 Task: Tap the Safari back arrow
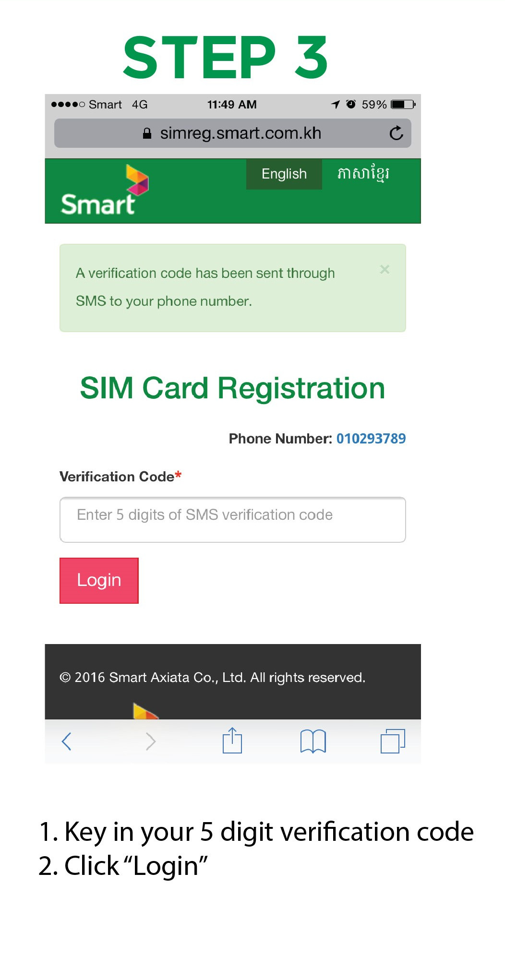tap(67, 741)
